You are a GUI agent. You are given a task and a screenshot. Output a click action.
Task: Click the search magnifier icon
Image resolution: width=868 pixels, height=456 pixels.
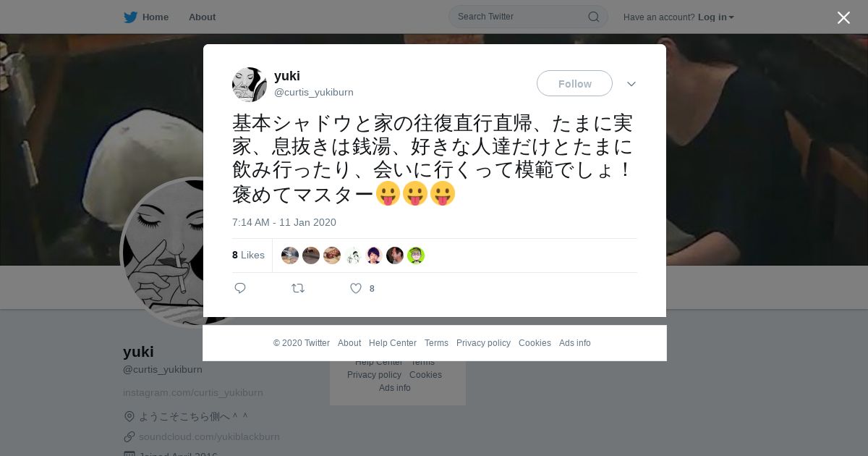[x=593, y=17]
